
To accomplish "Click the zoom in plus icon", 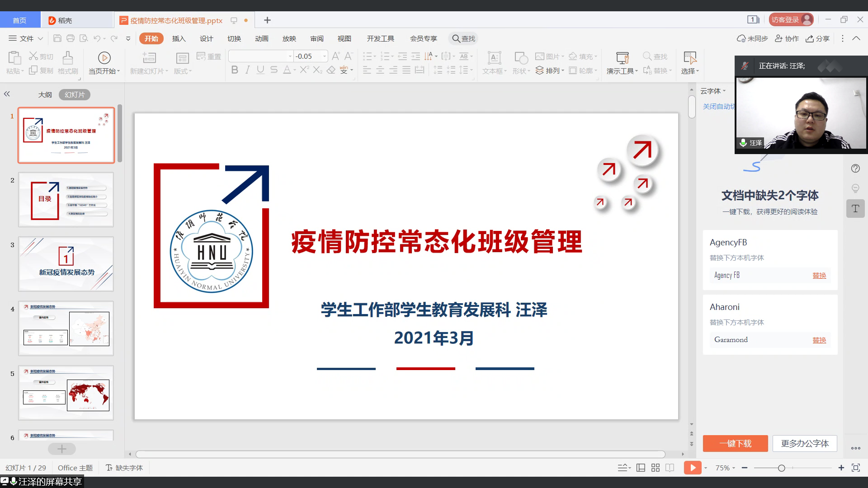I will (x=841, y=468).
